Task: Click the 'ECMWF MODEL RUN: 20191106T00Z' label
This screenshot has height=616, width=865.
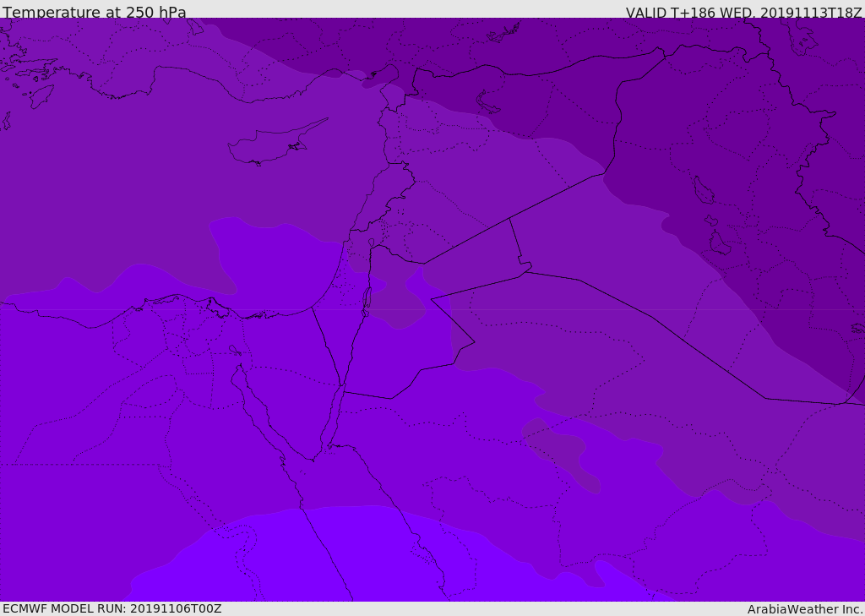Action: tap(112, 608)
